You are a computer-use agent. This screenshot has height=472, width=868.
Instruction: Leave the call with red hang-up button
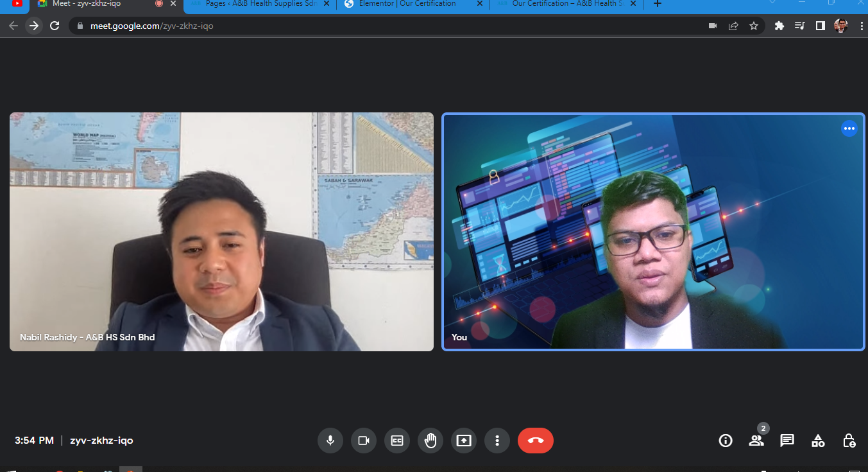pos(536,441)
